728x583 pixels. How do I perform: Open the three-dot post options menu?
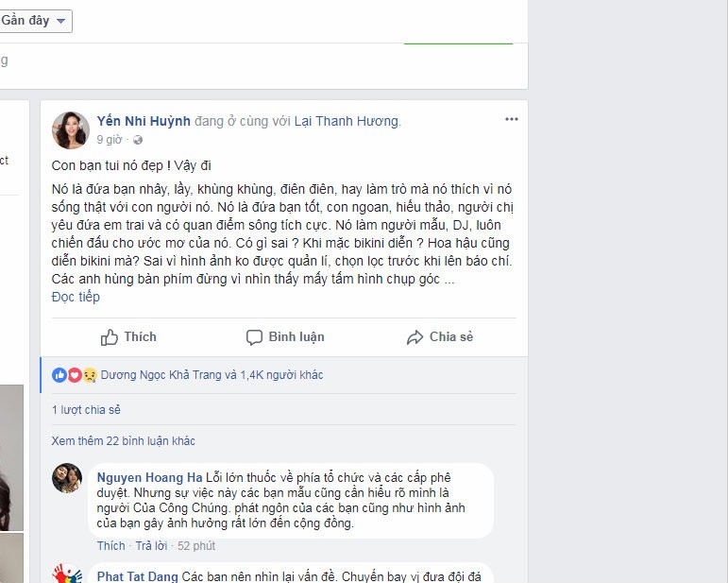click(x=511, y=119)
